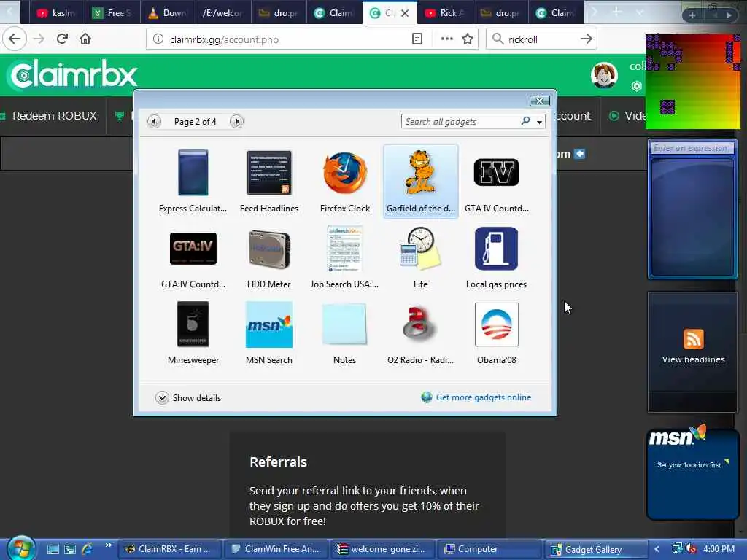
Task: Open ClaimRBX taskbar button
Action: coord(169,549)
